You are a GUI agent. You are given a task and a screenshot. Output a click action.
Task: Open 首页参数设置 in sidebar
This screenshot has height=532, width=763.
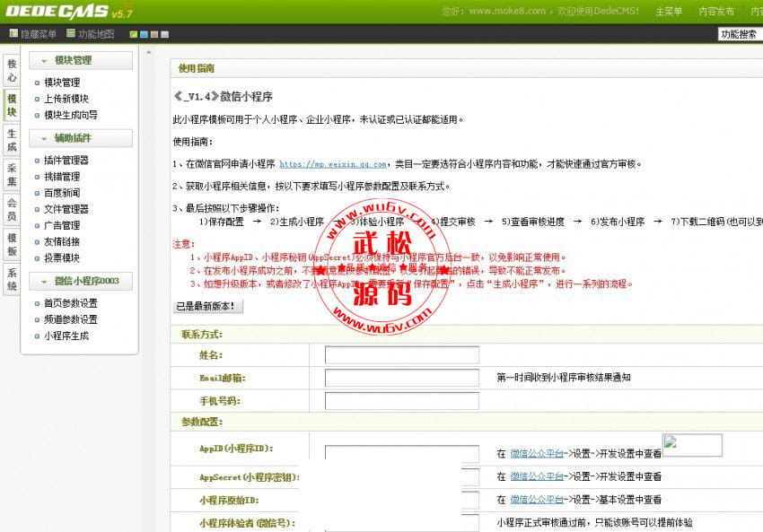[x=71, y=303]
